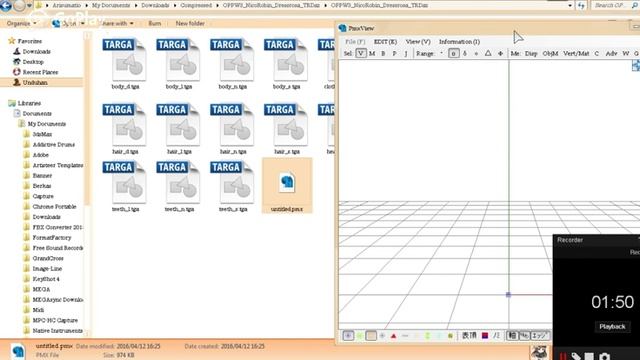This screenshot has width=640, height=360.
Task: Open the Vert/Mat panel
Action: tap(576, 53)
